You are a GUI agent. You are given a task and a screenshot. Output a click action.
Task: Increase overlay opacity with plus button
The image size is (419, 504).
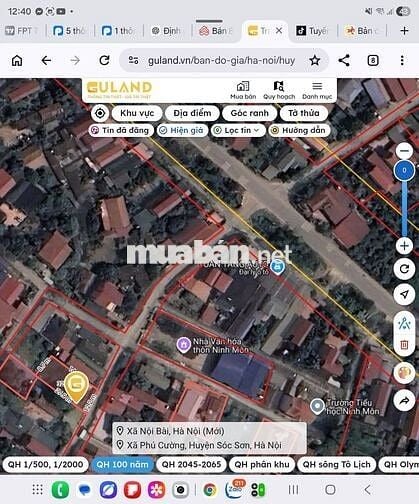(404, 246)
